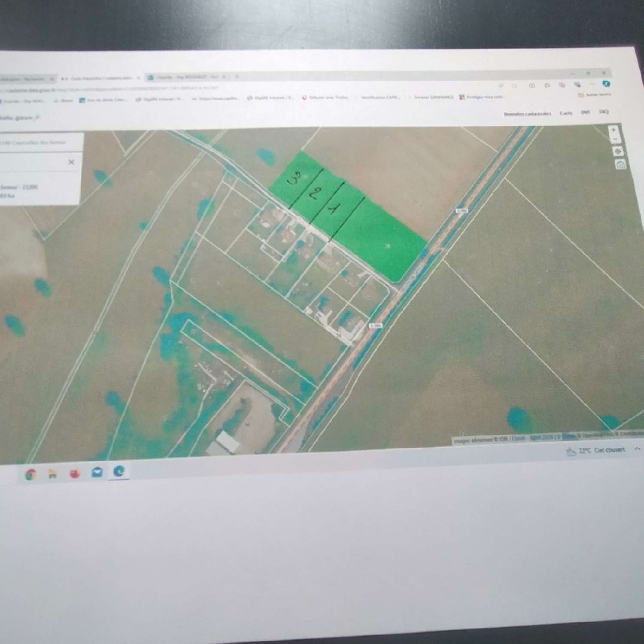644x644 pixels.
Task: Open the Données cadastrales menu link
Action: tap(527, 114)
